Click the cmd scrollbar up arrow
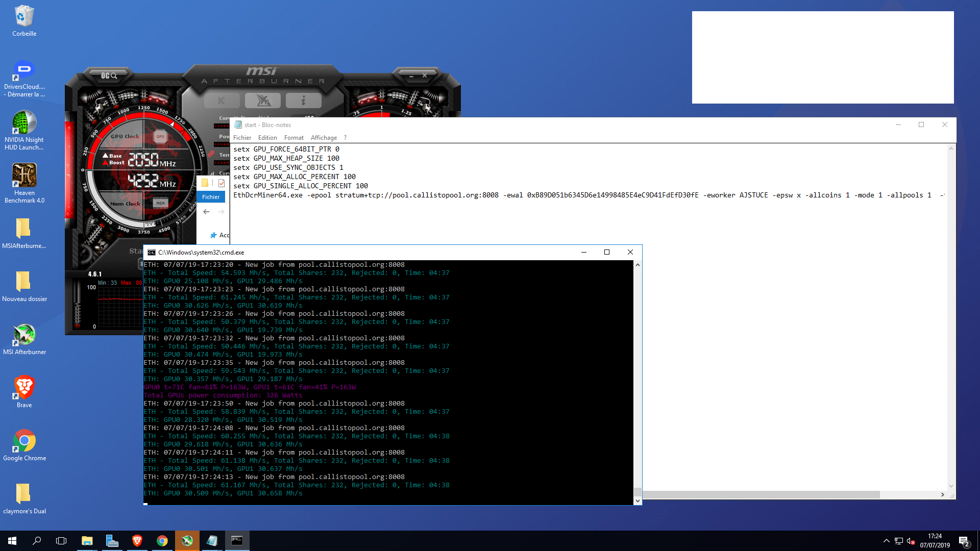 coord(638,265)
